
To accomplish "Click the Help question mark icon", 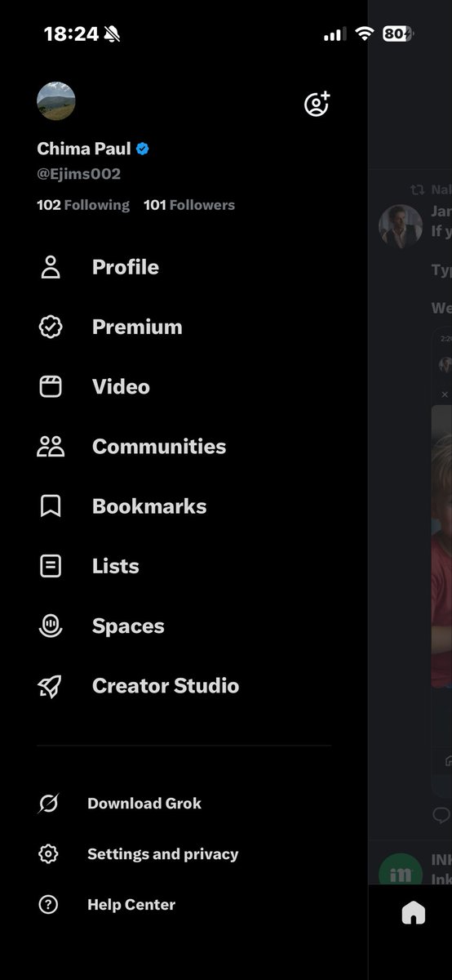I will coord(48,905).
